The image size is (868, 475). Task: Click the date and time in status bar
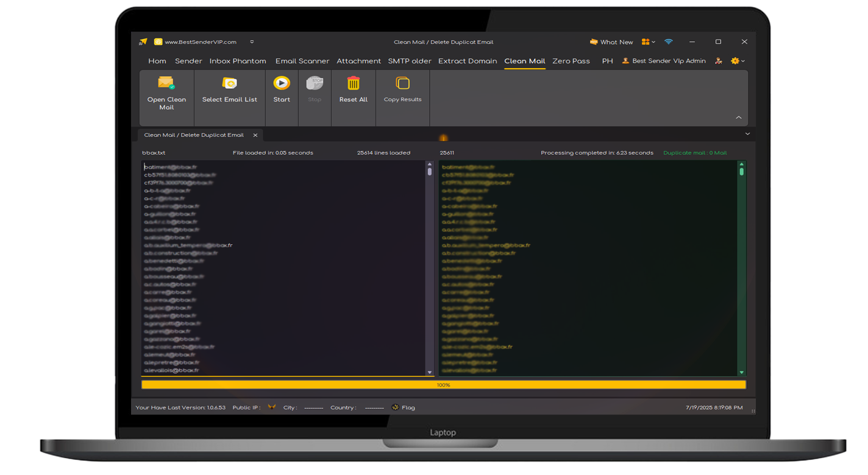pyautogui.click(x=714, y=407)
